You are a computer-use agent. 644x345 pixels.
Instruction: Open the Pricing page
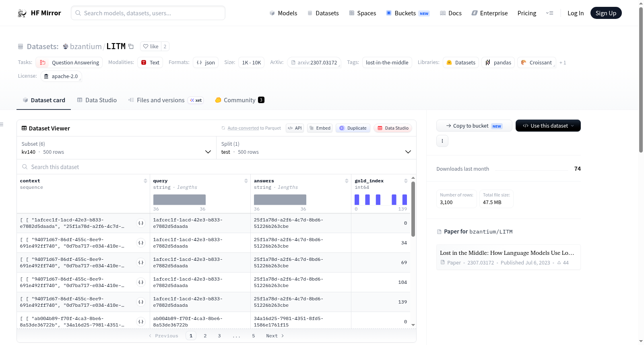click(527, 13)
